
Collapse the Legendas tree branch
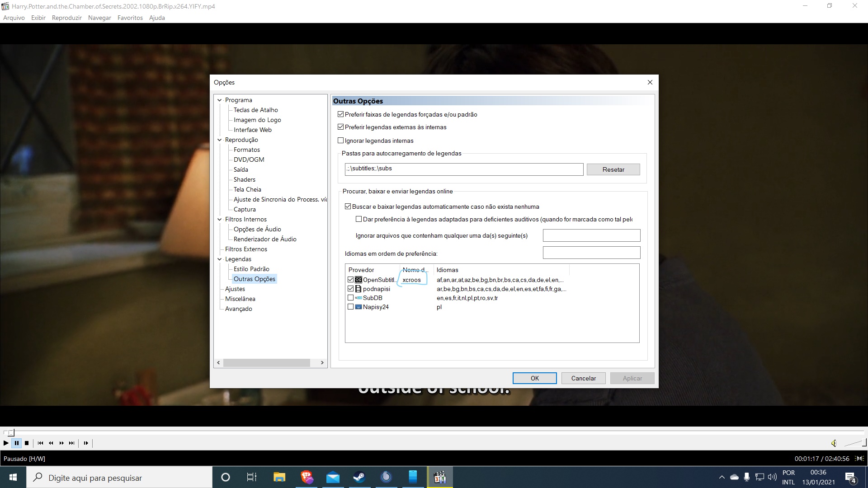click(x=220, y=259)
